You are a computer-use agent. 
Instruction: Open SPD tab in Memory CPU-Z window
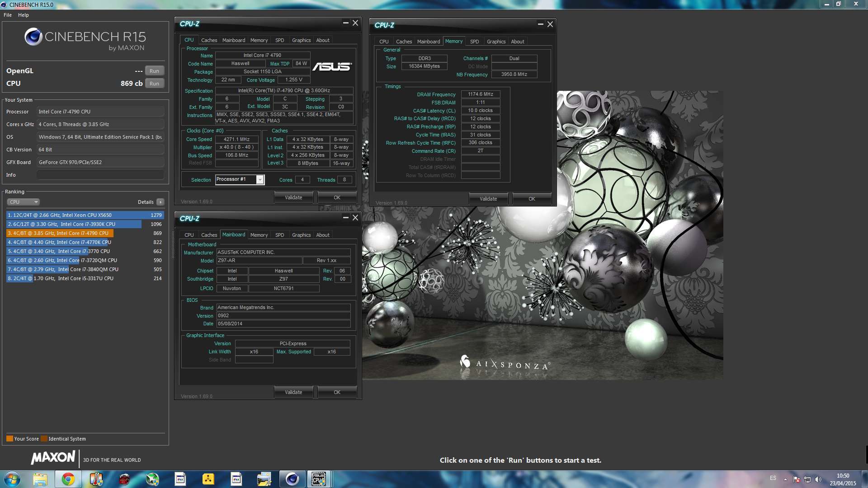474,42
